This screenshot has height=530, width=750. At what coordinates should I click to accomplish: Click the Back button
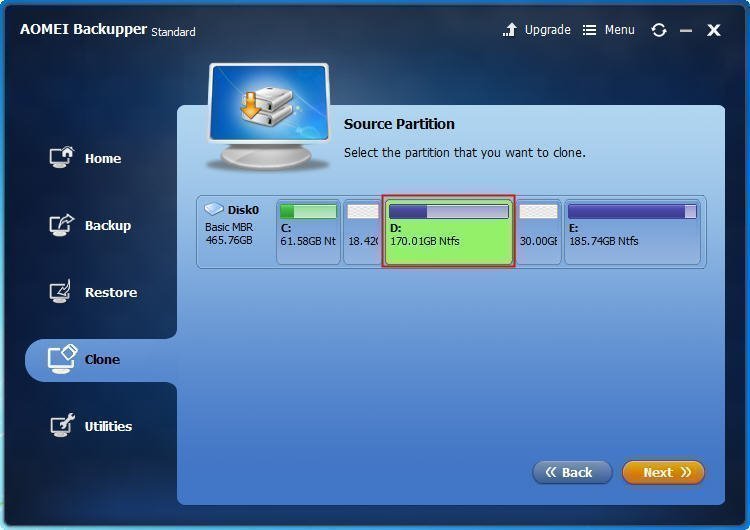coord(572,473)
